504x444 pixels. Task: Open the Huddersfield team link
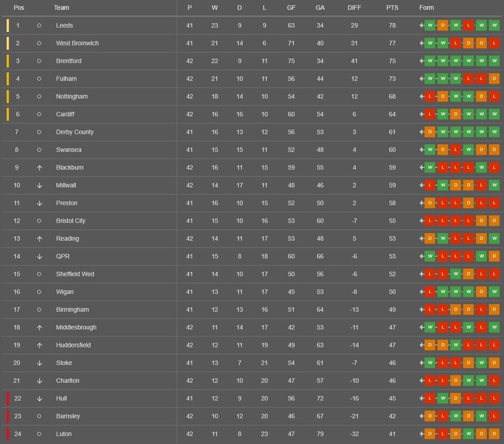[73, 345]
